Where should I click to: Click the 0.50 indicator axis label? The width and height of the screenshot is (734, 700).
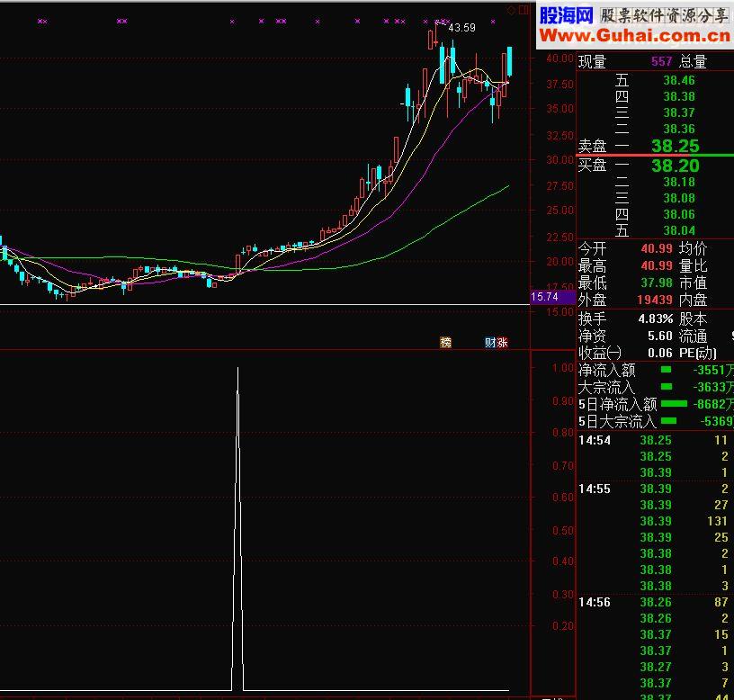[x=563, y=531]
